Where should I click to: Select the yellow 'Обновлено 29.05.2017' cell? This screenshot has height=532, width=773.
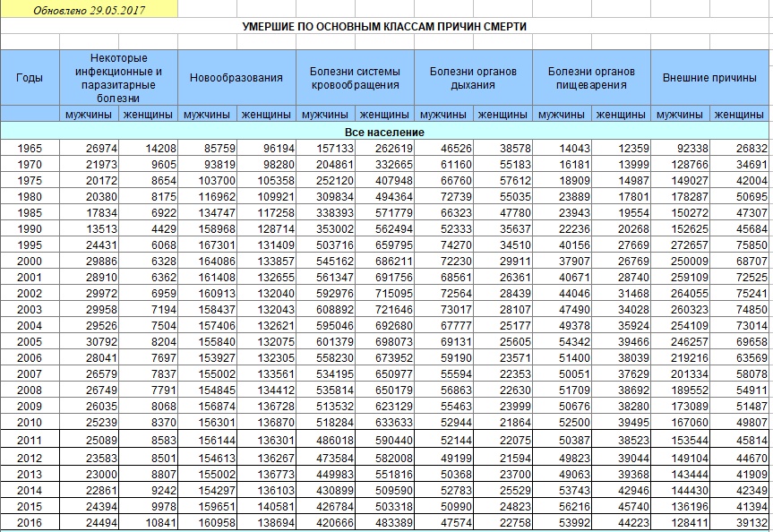pos(89,10)
